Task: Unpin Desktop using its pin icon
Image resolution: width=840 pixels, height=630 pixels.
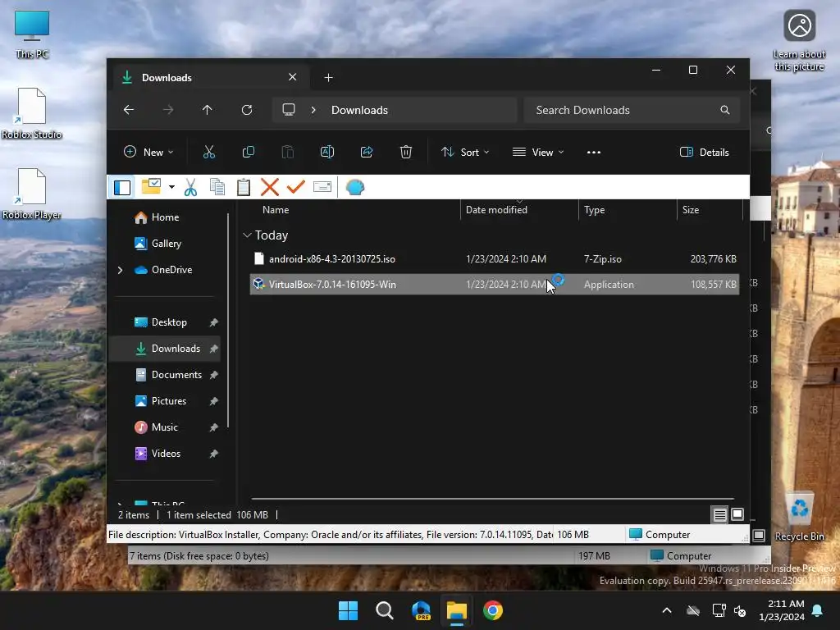Action: (x=214, y=322)
